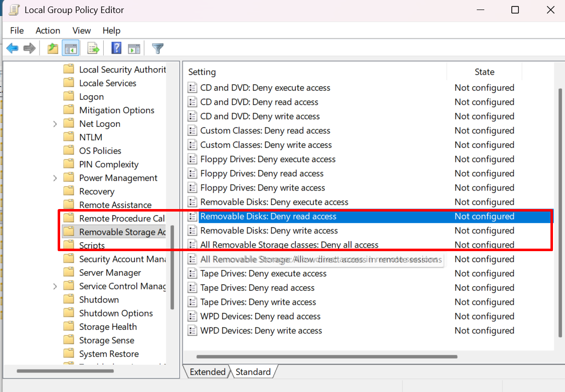Click the State column header
Viewport: 565px width, 392px height.
point(484,72)
